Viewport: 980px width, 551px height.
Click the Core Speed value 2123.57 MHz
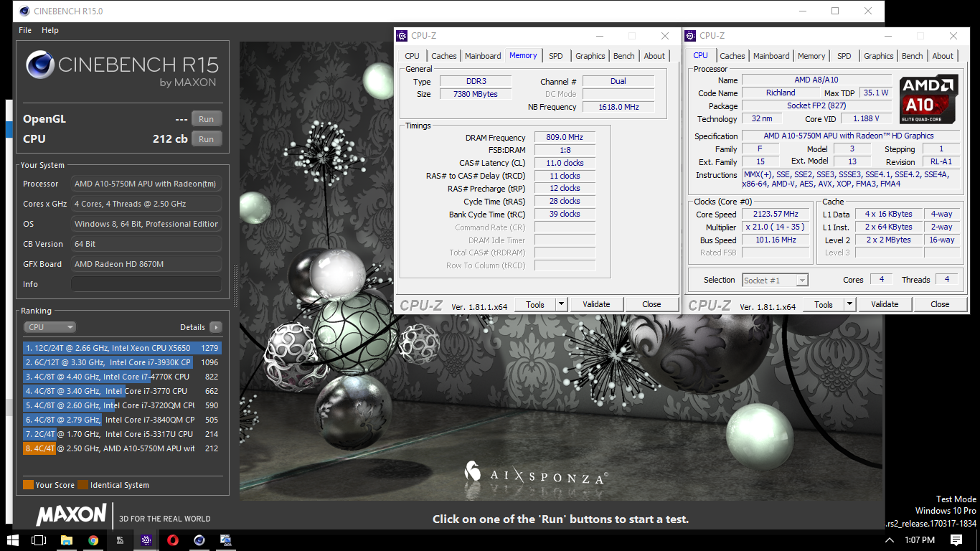click(x=777, y=214)
